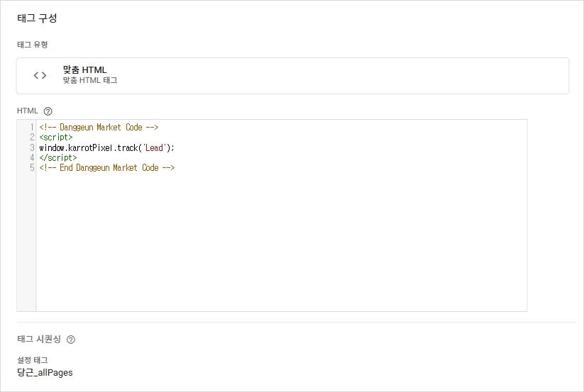Click the 'Lead' string in code
This screenshot has height=392, width=584.
[154, 147]
